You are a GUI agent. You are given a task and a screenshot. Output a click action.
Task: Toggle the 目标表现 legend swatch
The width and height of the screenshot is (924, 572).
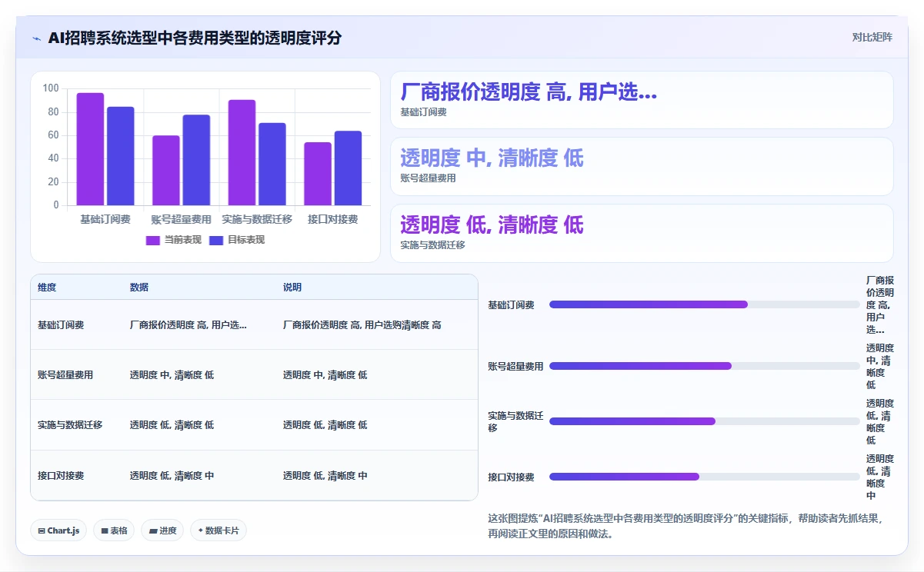216,240
